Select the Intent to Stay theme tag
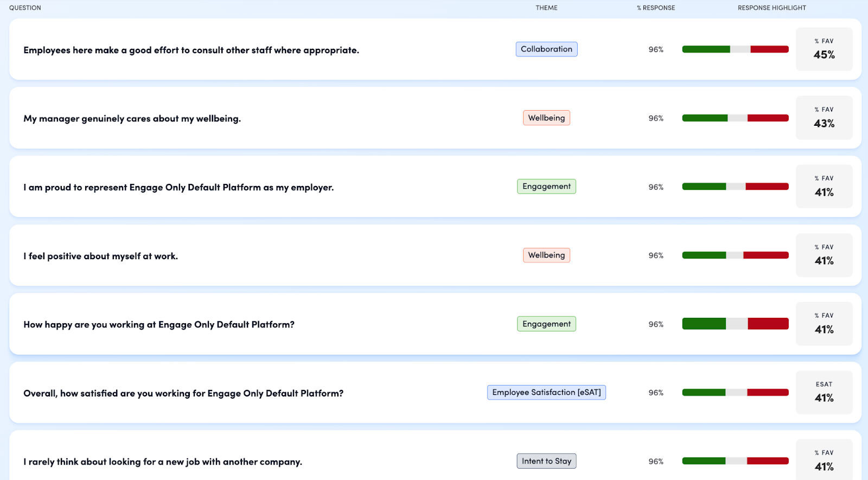The height and width of the screenshot is (480, 868). point(546,461)
